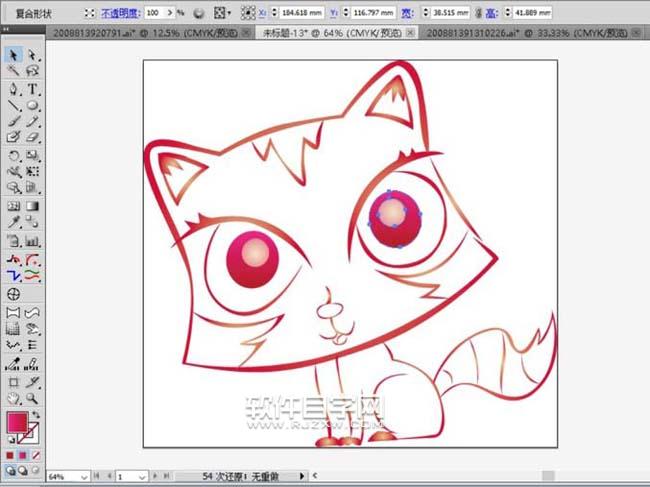This screenshot has height=487, width=650.
Task: Click the opacity value field
Action: coord(155,13)
